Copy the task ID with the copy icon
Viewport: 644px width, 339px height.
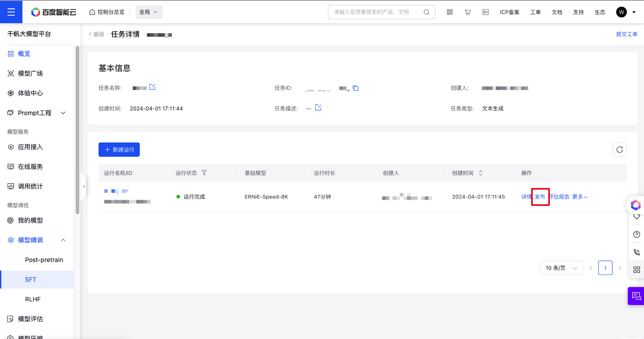point(356,88)
